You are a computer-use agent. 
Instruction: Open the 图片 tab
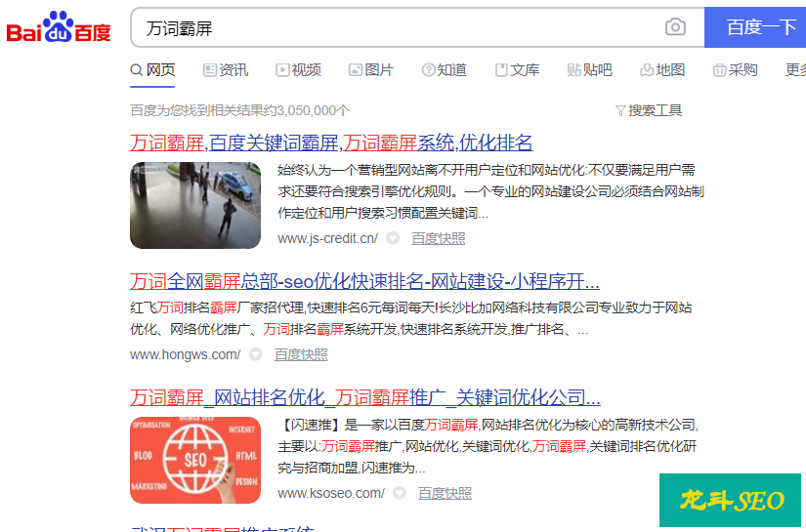(x=371, y=70)
